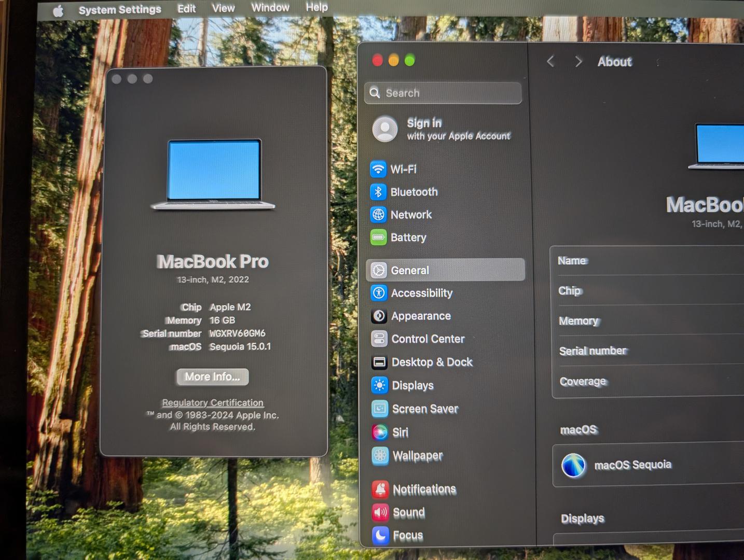Click the Name row label
Screen dimensions: 744x560
572,260
